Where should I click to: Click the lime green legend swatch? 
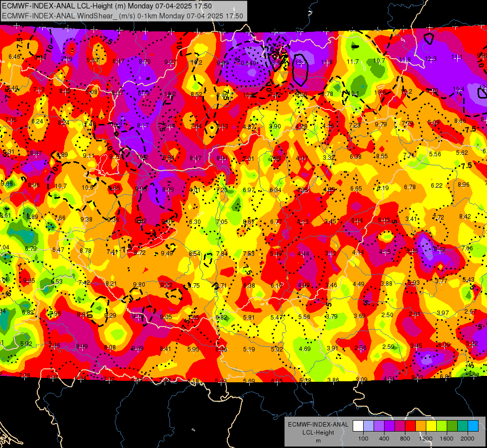point(442,426)
